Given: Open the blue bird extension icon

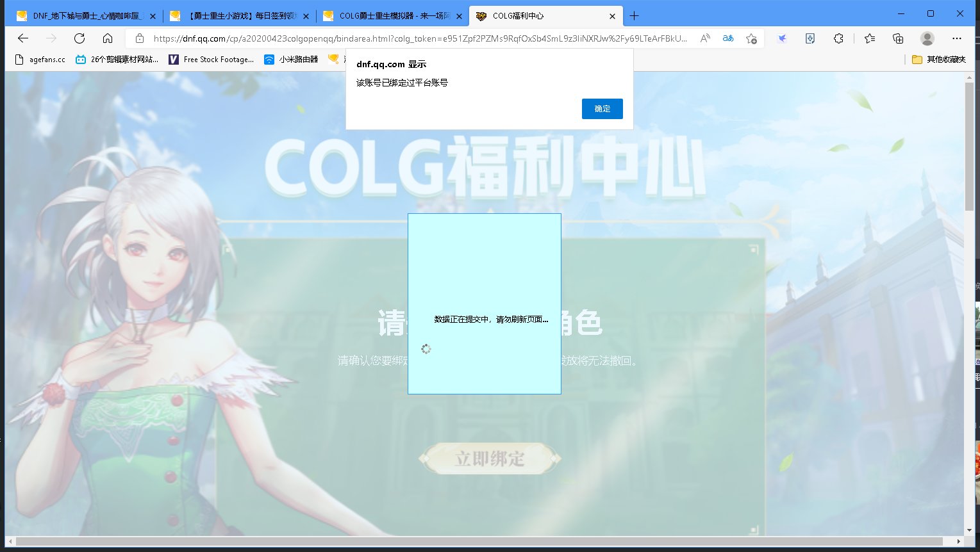Looking at the screenshot, I should 782,38.
